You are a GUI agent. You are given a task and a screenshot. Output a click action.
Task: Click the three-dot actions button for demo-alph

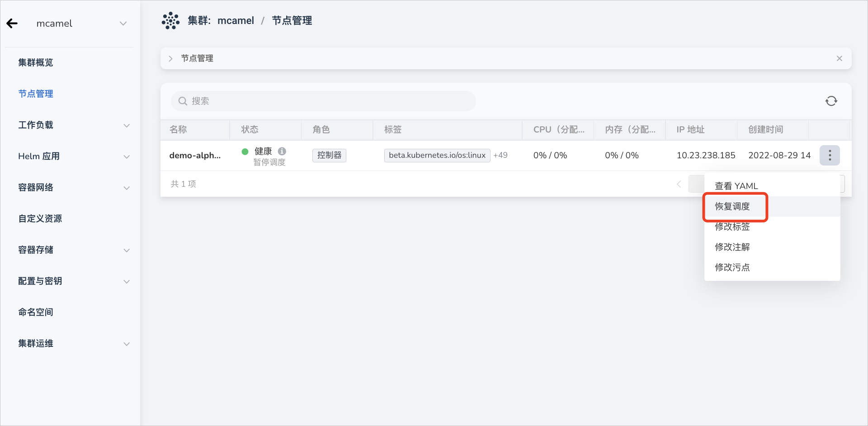tap(830, 155)
